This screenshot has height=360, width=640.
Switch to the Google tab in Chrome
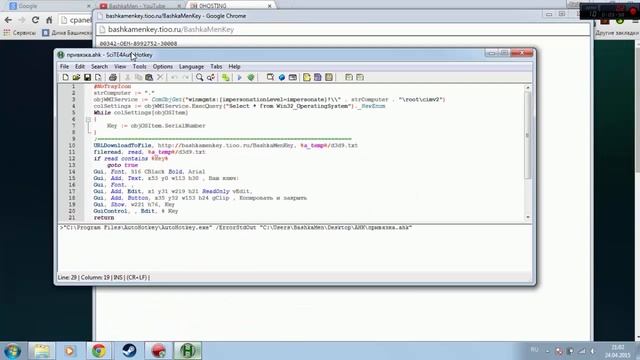click(x=49, y=6)
